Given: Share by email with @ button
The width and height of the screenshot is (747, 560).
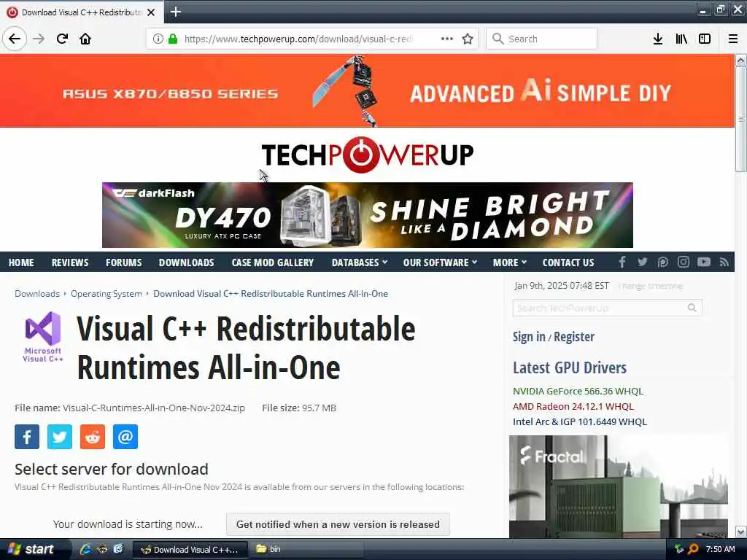Looking at the screenshot, I should tap(125, 437).
